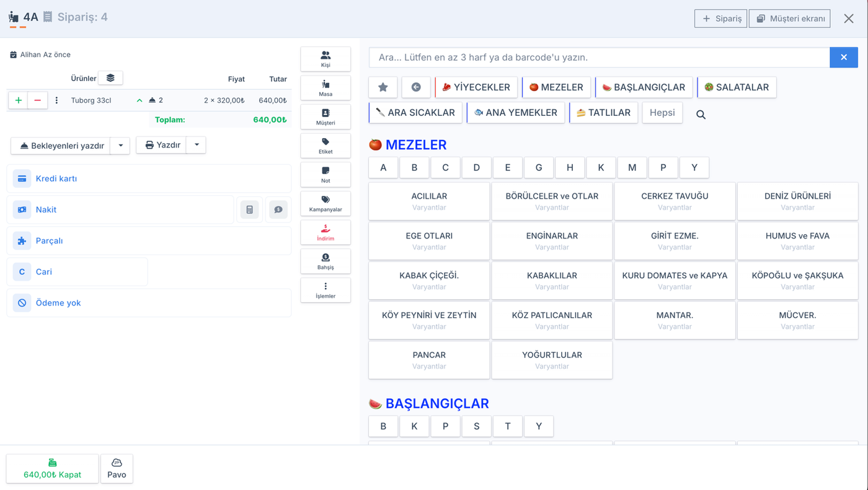Select the ANA YEMEKLER category tab
This screenshot has height=490, width=868.
tap(516, 113)
